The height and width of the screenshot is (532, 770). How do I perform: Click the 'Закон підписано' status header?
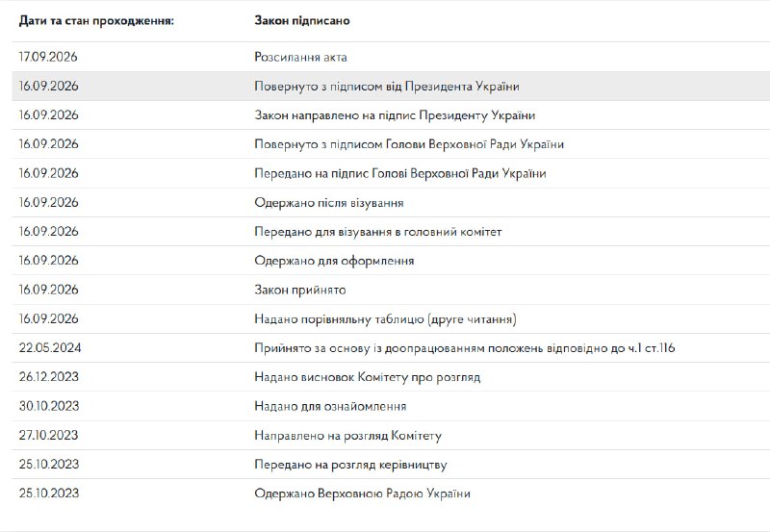[302, 20]
